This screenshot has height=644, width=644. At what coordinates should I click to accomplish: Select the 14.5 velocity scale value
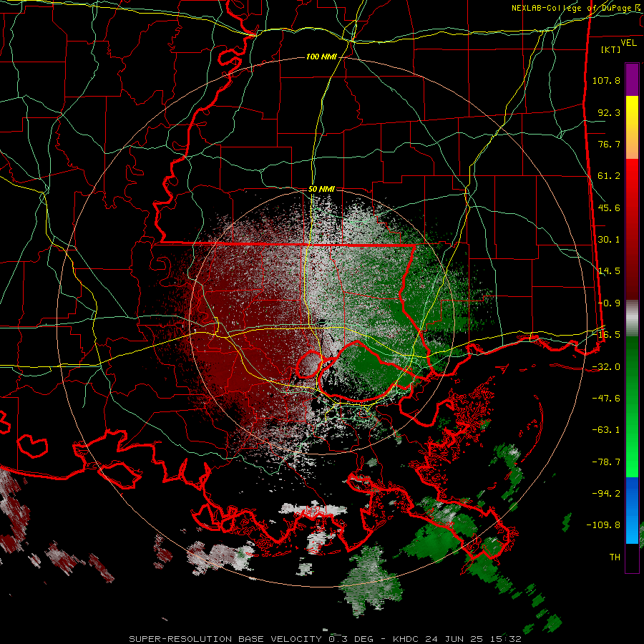tap(609, 271)
